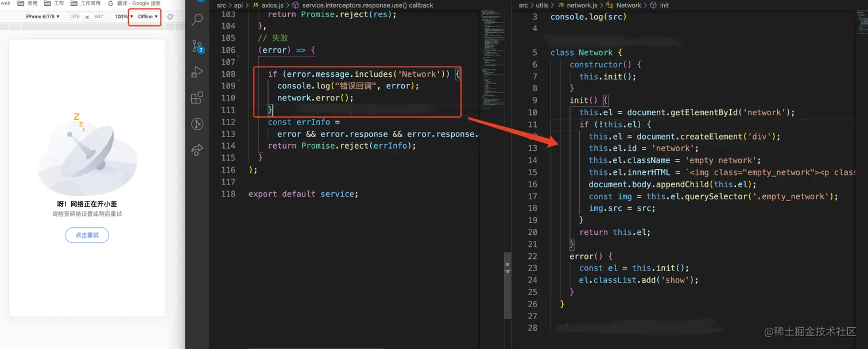Click the '// 失败' comment line
868x349 pixels.
[x=273, y=38]
